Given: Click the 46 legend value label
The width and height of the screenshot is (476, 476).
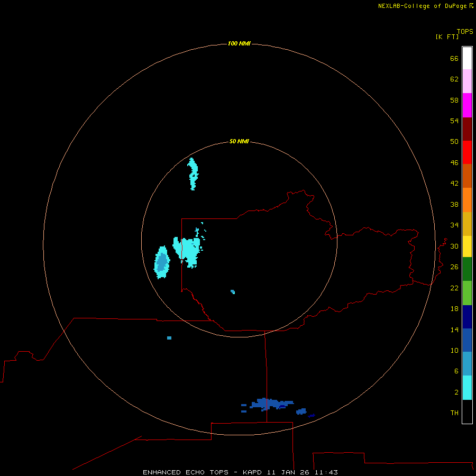Looking at the screenshot, I should (x=454, y=163).
